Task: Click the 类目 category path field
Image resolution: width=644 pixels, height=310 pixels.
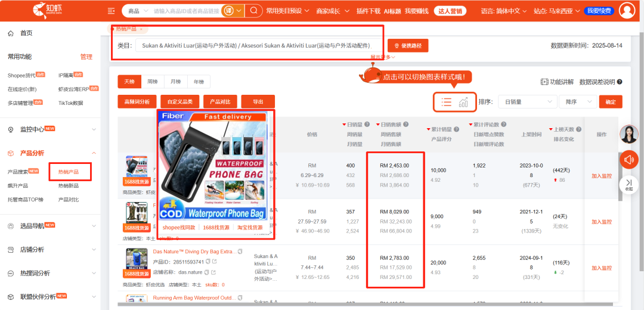Action: tap(259, 45)
